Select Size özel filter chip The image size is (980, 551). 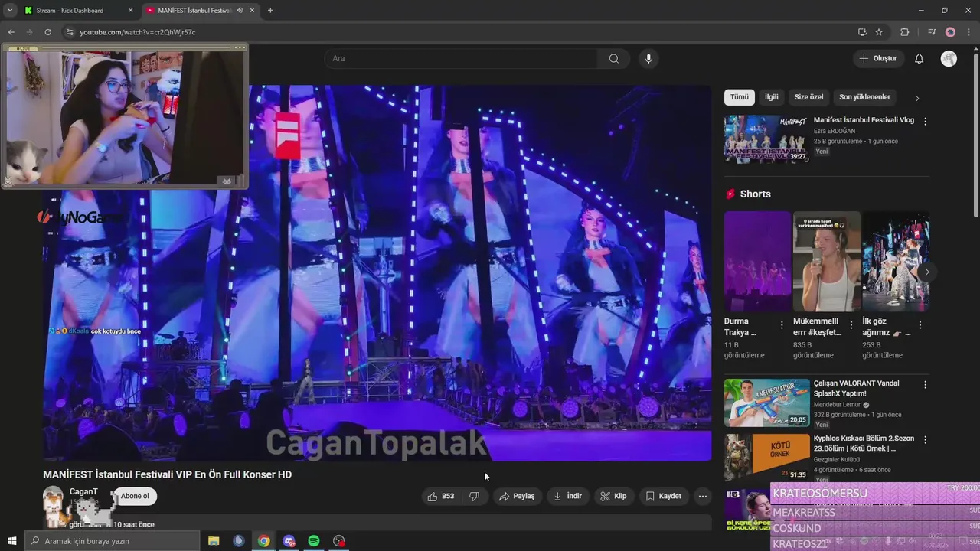808,97
